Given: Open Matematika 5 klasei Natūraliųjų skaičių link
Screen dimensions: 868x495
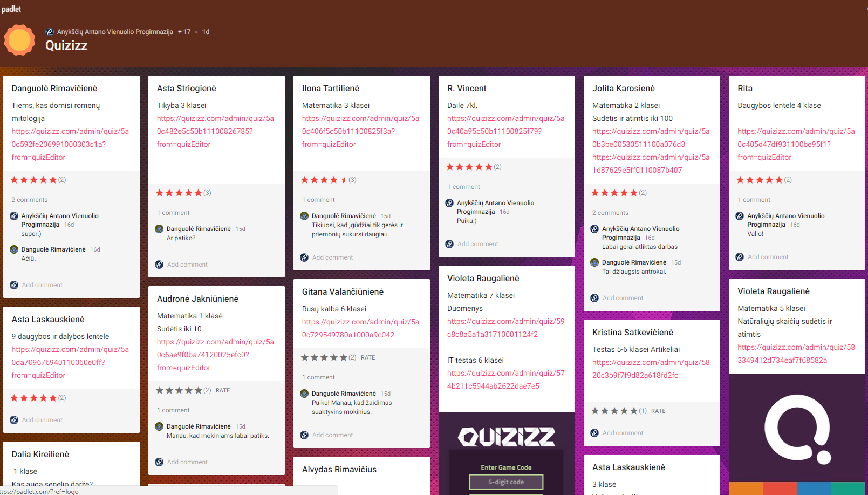Looking at the screenshot, I should pos(796,354).
